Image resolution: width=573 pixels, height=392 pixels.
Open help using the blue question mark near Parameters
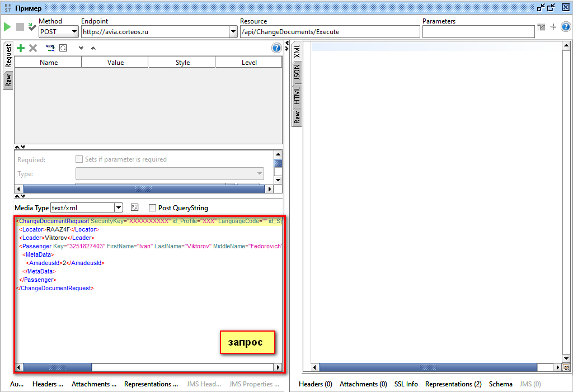click(x=566, y=27)
